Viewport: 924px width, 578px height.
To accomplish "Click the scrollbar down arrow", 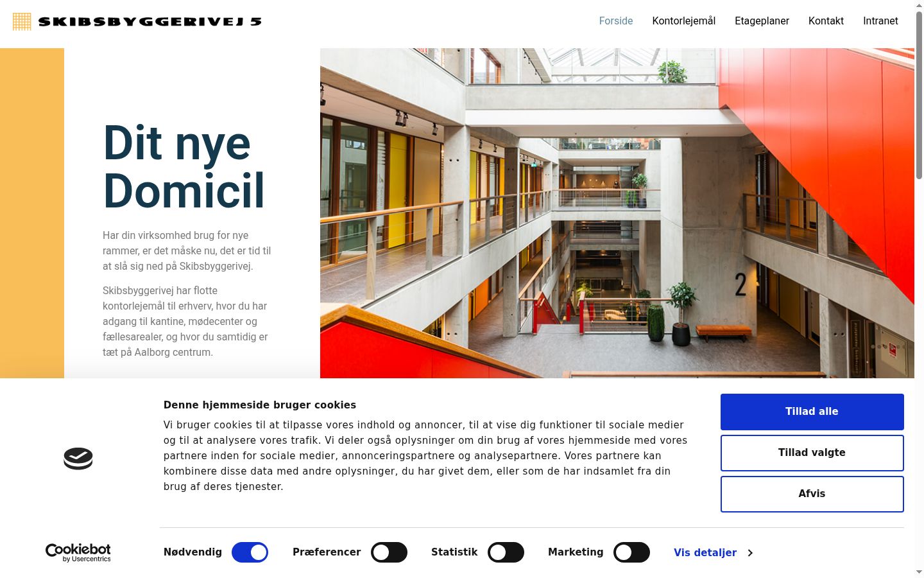I will coord(919,572).
